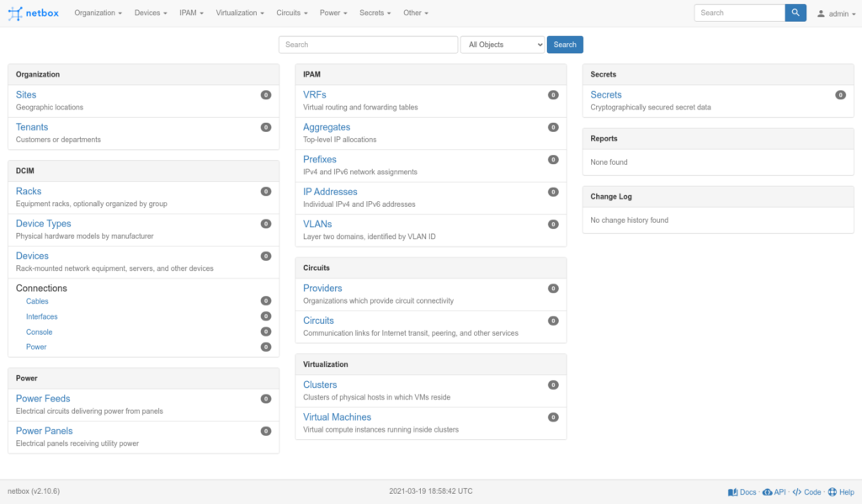Open the Virtualization navigation menu

(x=239, y=13)
